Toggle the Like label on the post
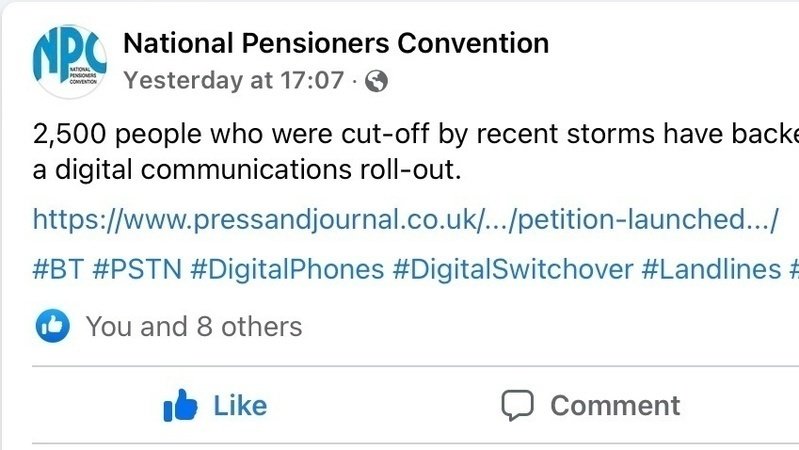Screen dimensions: 799x450 tap(240, 405)
